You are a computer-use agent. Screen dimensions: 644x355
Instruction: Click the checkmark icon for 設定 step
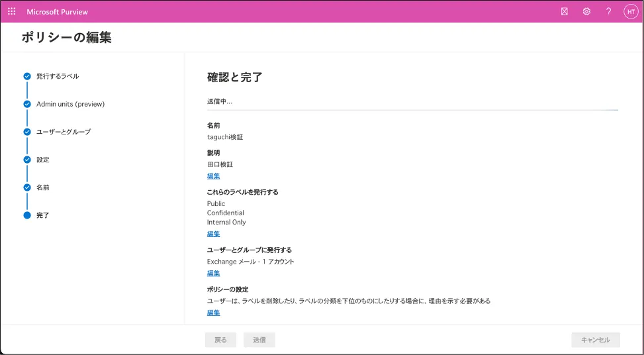[x=27, y=160]
